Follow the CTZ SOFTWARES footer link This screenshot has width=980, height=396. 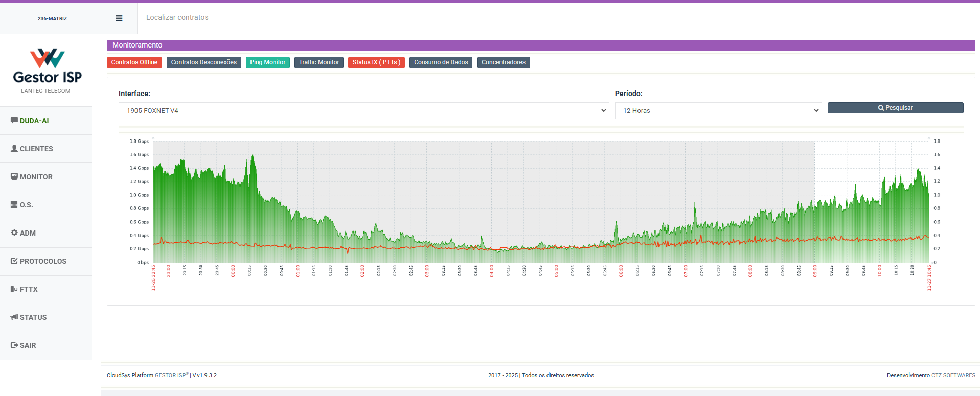point(953,375)
